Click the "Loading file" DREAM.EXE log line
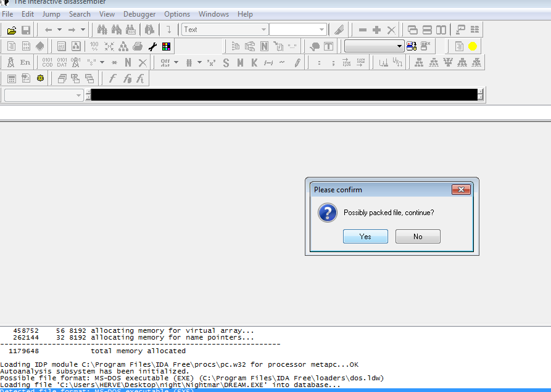Image resolution: width=551 pixels, height=392 pixels. [x=170, y=385]
